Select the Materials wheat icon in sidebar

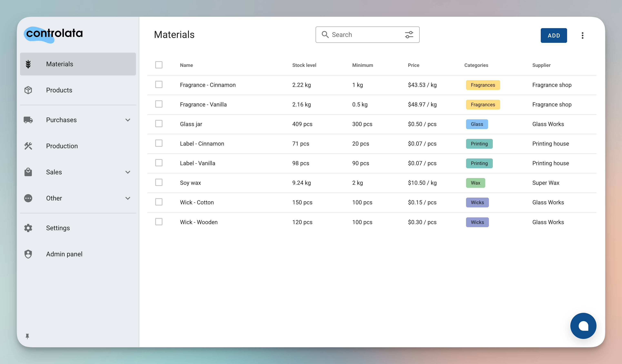pyautogui.click(x=28, y=64)
